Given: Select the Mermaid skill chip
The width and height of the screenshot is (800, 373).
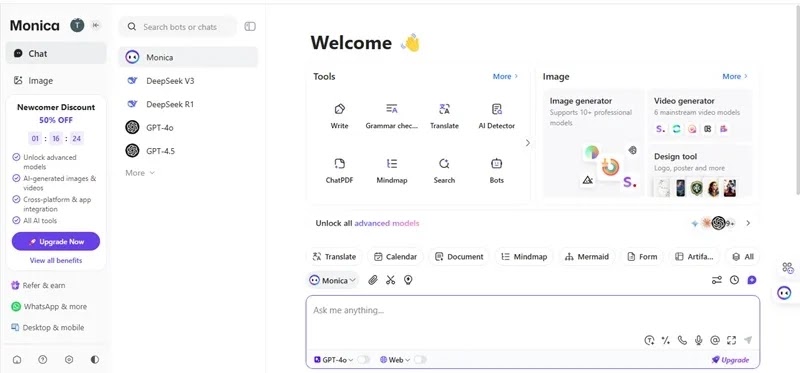Looking at the screenshot, I should [587, 257].
